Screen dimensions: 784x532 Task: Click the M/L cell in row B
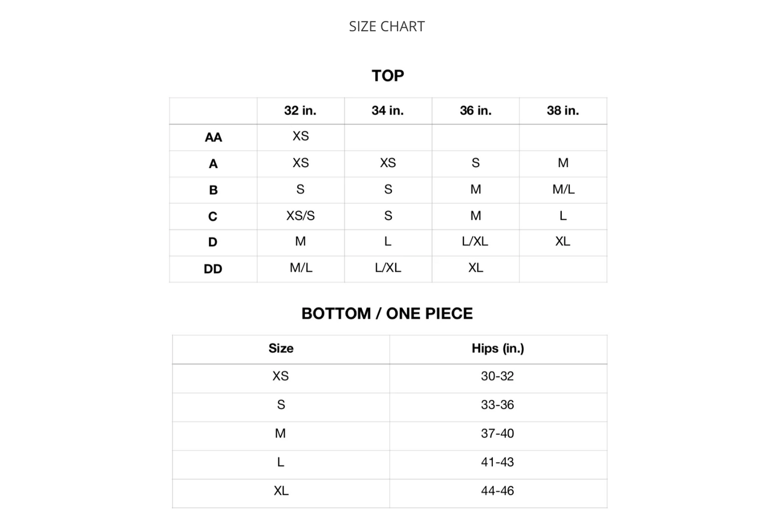[563, 190]
